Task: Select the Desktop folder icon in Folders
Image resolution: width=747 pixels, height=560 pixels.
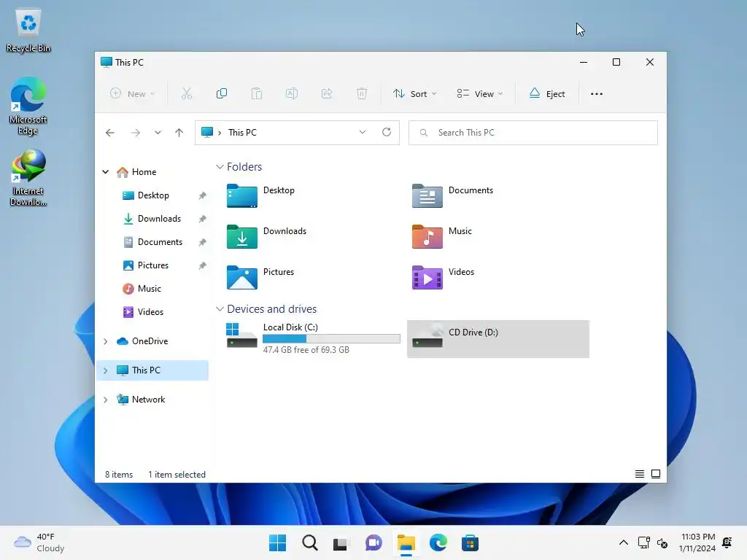Action: pos(242,195)
